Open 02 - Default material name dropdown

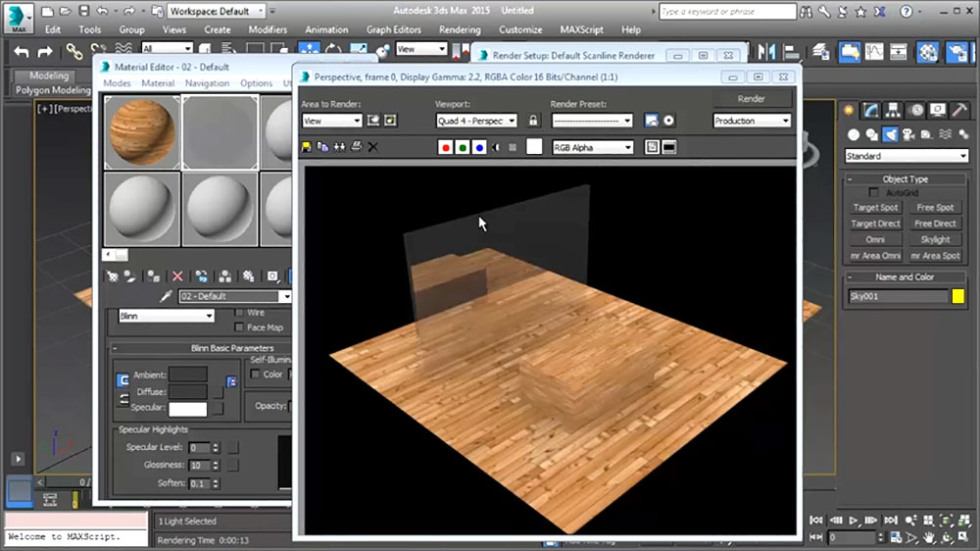(235, 296)
